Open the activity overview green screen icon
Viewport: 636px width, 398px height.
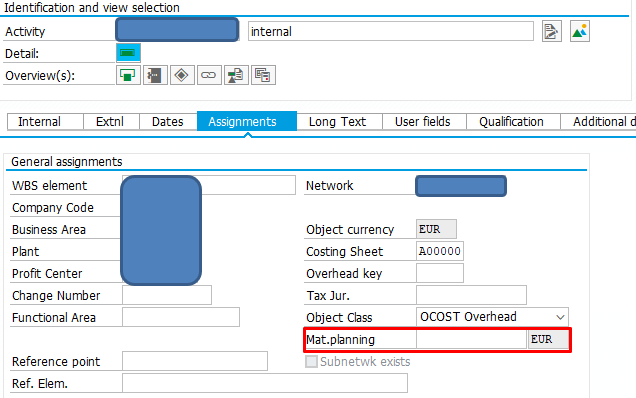128,75
